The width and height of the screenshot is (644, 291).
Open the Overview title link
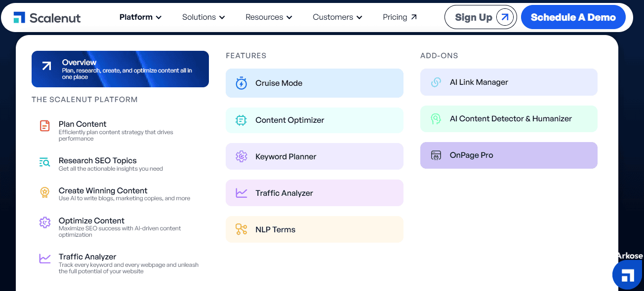coord(79,62)
